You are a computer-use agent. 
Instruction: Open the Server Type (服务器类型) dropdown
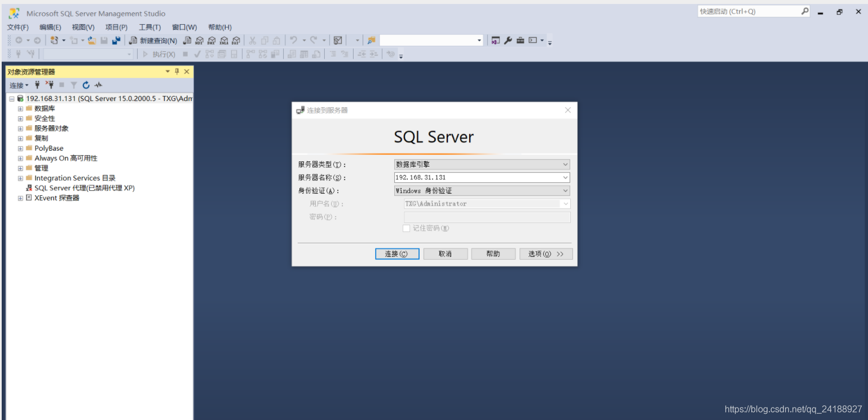565,164
